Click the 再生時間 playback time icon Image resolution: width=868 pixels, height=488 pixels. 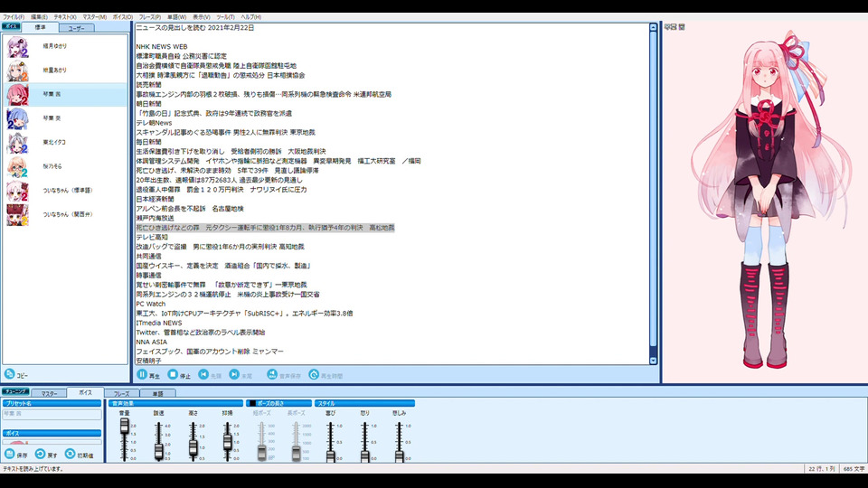click(x=314, y=374)
